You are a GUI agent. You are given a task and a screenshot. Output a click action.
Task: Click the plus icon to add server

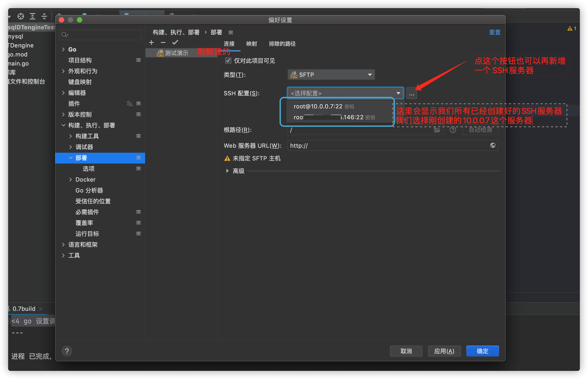tap(151, 43)
